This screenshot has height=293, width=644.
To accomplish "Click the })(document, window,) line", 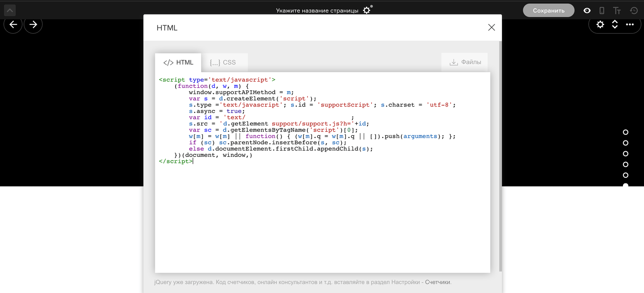I will click(x=213, y=155).
